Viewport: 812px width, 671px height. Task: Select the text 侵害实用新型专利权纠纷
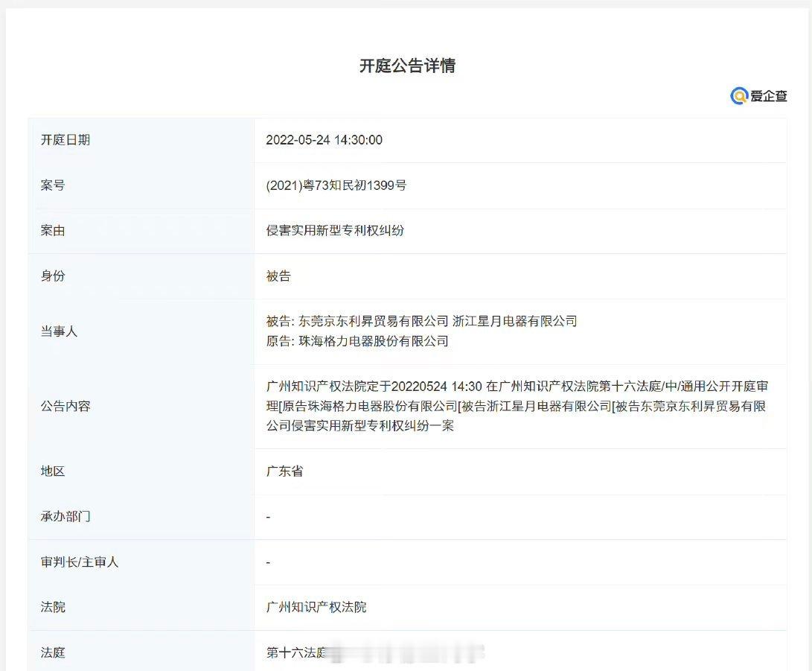335,231
